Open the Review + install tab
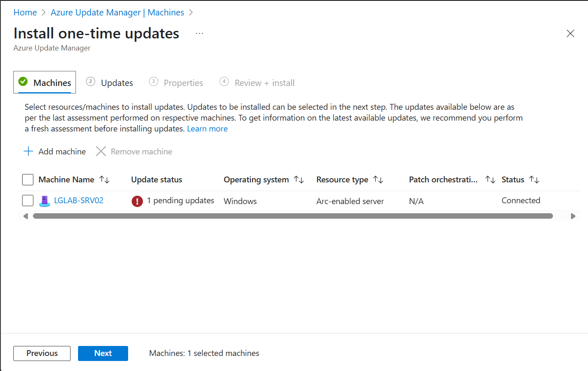Viewport: 588px width, 371px height. (x=257, y=83)
